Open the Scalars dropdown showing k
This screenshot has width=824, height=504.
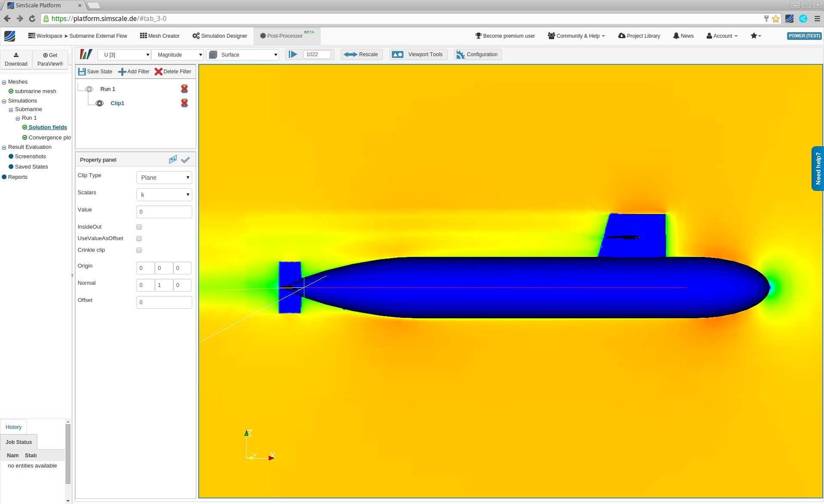[x=164, y=194]
